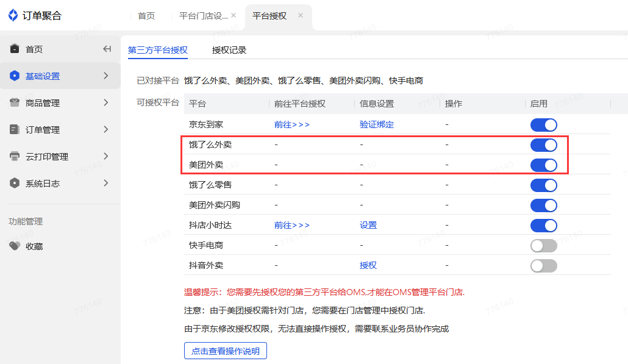Open 系统日志 in the sidebar menu
Screen dimensions: 628x364
(43, 184)
